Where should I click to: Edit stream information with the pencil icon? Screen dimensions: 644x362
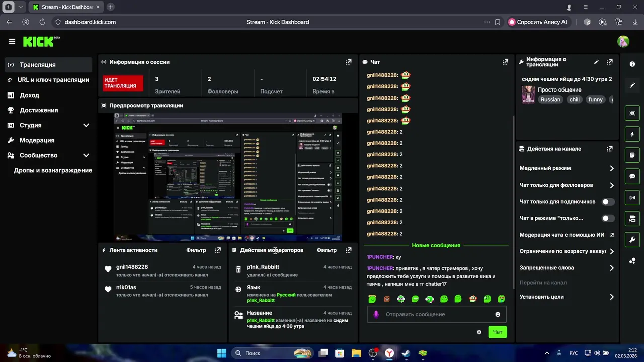pos(596,62)
